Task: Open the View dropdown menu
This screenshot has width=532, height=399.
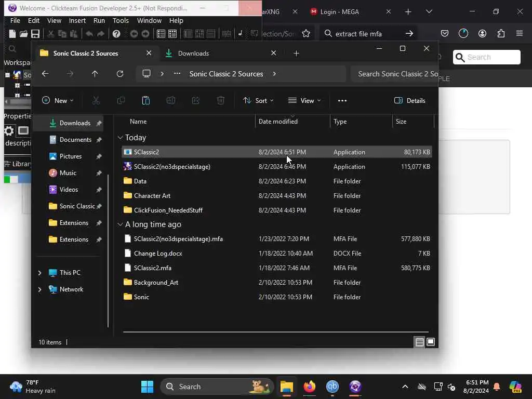Action: tap(304, 100)
